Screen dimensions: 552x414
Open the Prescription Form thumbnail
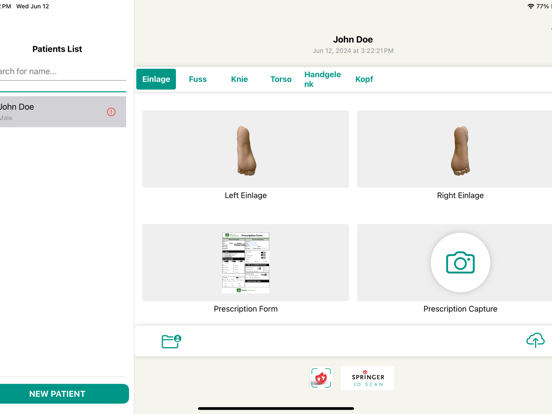(246, 262)
